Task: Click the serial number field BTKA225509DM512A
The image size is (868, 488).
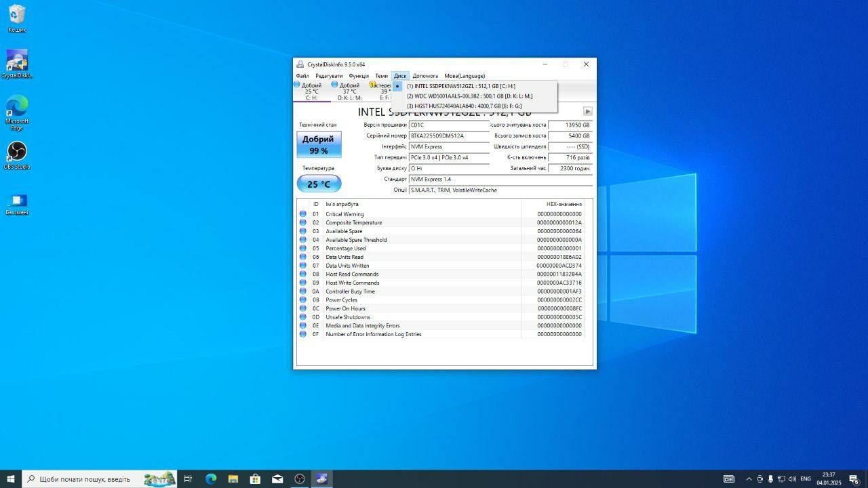Action: point(448,136)
